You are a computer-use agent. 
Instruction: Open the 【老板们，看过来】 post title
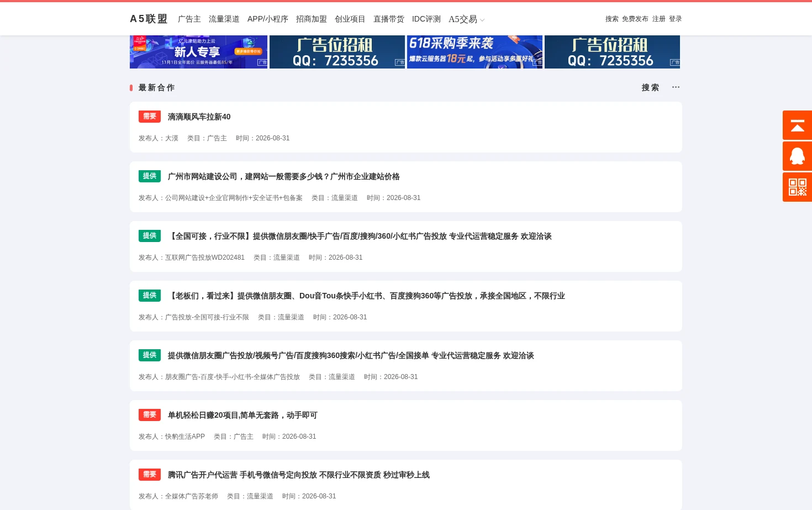coord(366,296)
